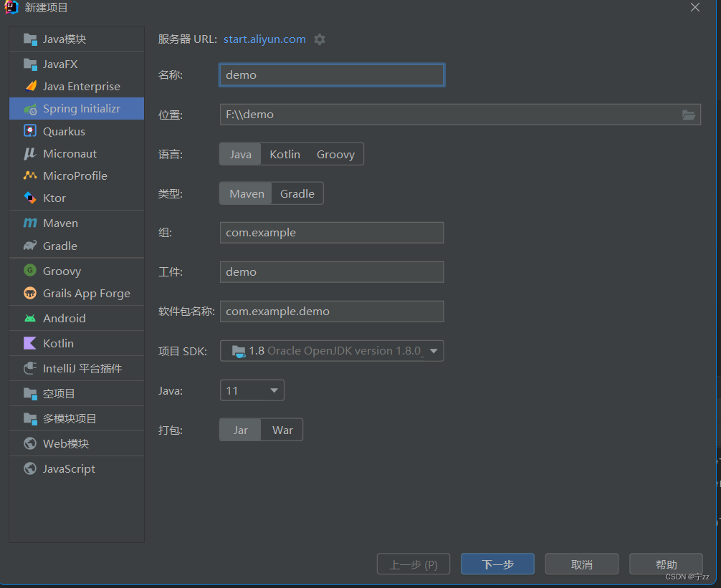Click the Groovy green G icon

coord(30,271)
